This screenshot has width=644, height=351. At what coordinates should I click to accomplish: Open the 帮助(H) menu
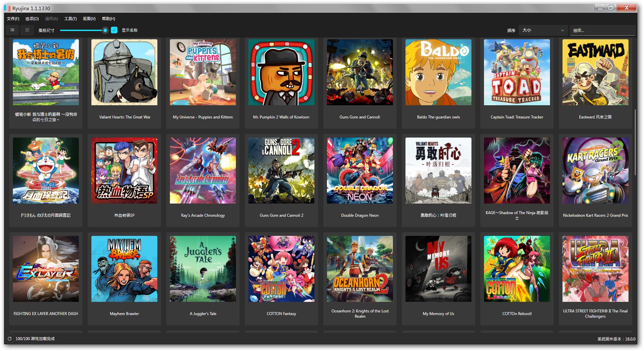(x=109, y=18)
